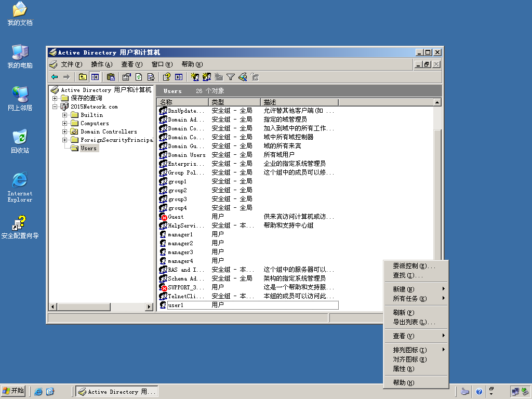The width and height of the screenshot is (532, 399).
Task: Open Recycle Bin desktop icon
Action: click(20, 141)
